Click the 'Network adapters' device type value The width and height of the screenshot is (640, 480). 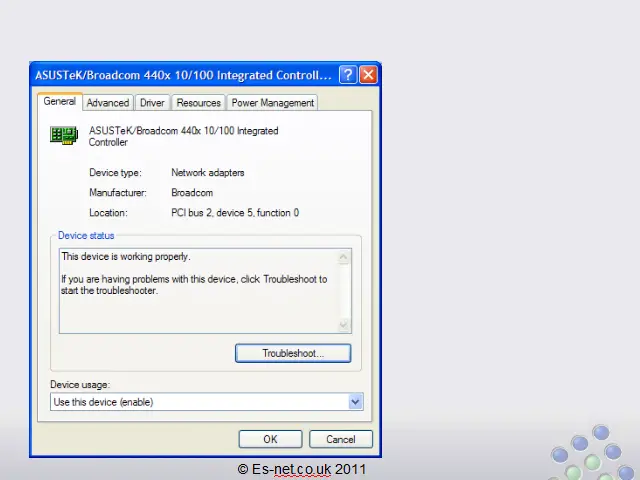(x=208, y=173)
